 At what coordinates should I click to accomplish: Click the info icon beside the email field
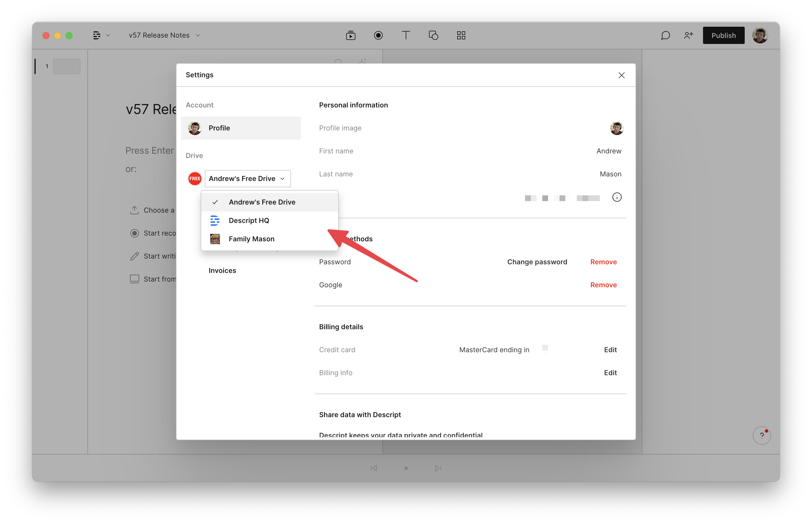coord(617,197)
